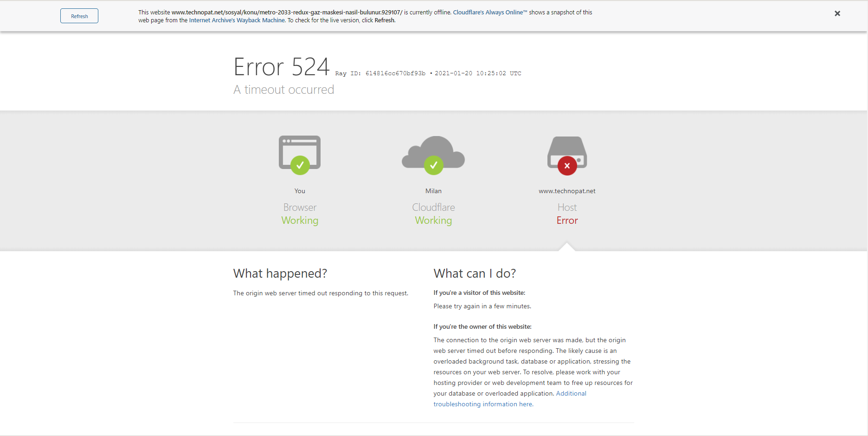
Task: Open the Cloudflare's Always Online link
Action: (490, 13)
